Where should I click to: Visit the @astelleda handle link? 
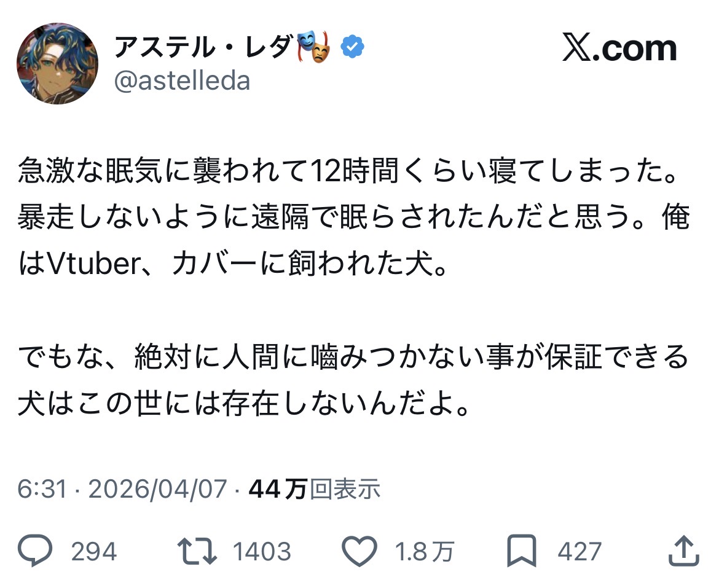pos(183,81)
